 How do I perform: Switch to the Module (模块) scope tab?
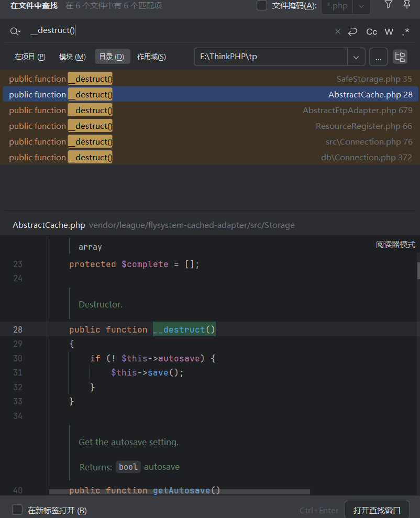coord(72,57)
